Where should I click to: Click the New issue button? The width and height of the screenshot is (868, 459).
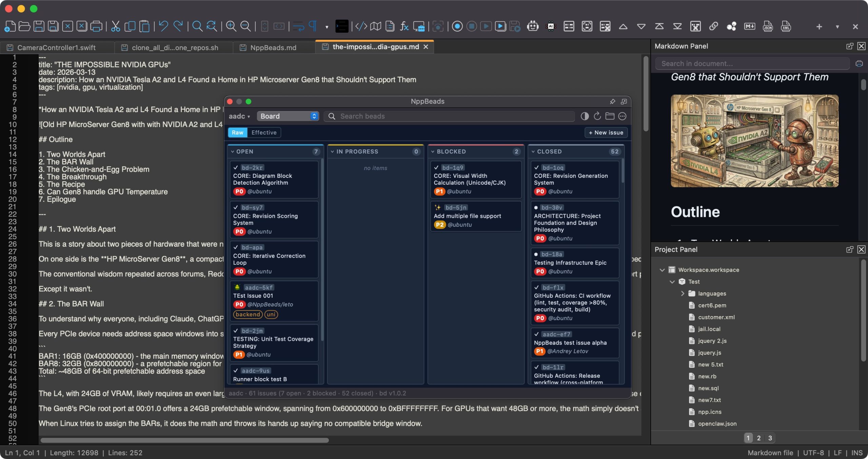tap(606, 132)
